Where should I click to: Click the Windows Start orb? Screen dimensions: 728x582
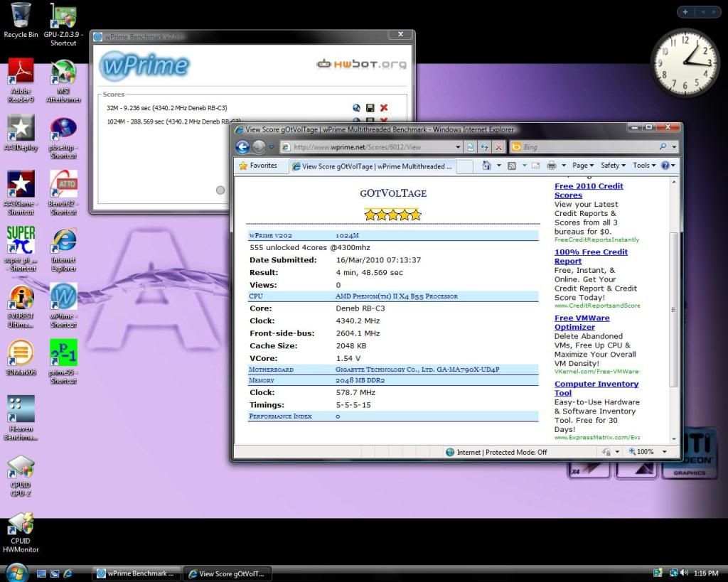click(16, 573)
